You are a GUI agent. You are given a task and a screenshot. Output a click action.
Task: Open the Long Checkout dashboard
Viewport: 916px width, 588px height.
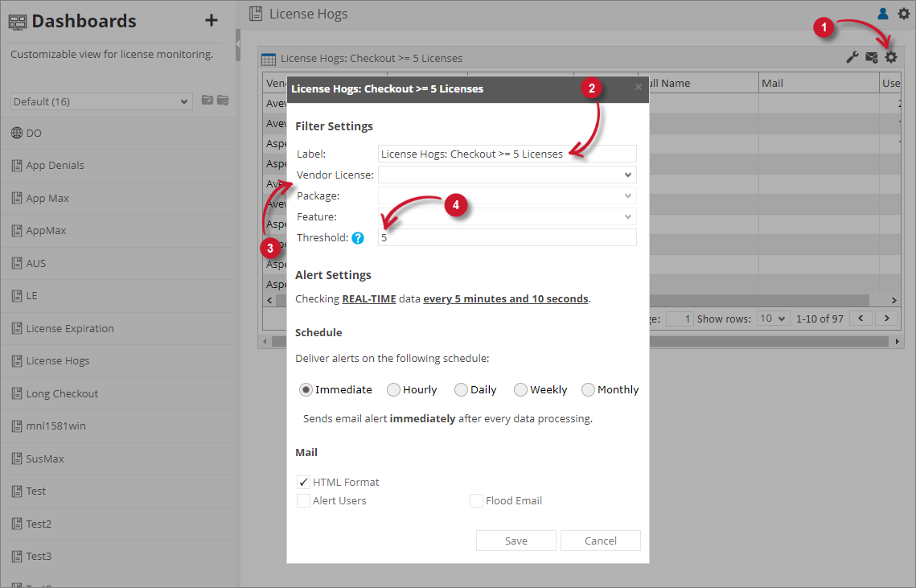click(120, 393)
